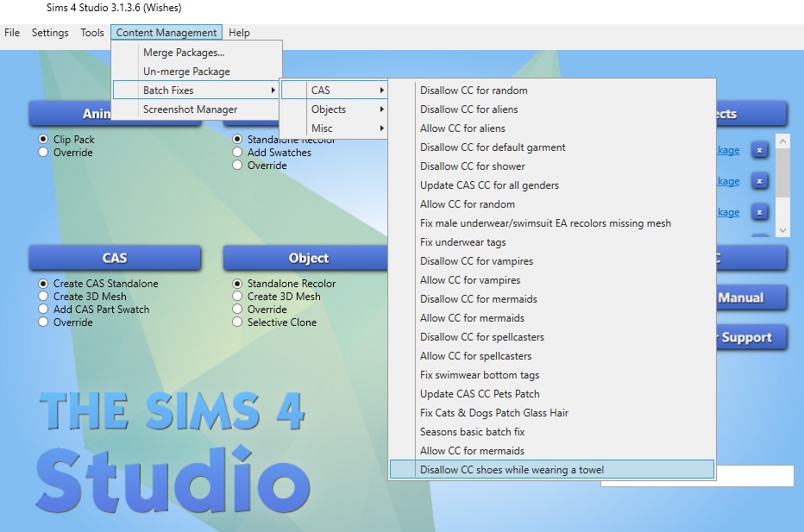This screenshot has height=532, width=804.
Task: Select Add CAS Part Swatch option
Action: (x=43, y=309)
